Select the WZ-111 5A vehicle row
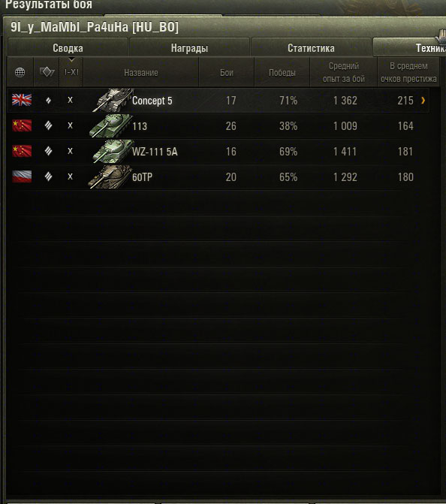Screen dimensions: 446x504 coord(218,151)
